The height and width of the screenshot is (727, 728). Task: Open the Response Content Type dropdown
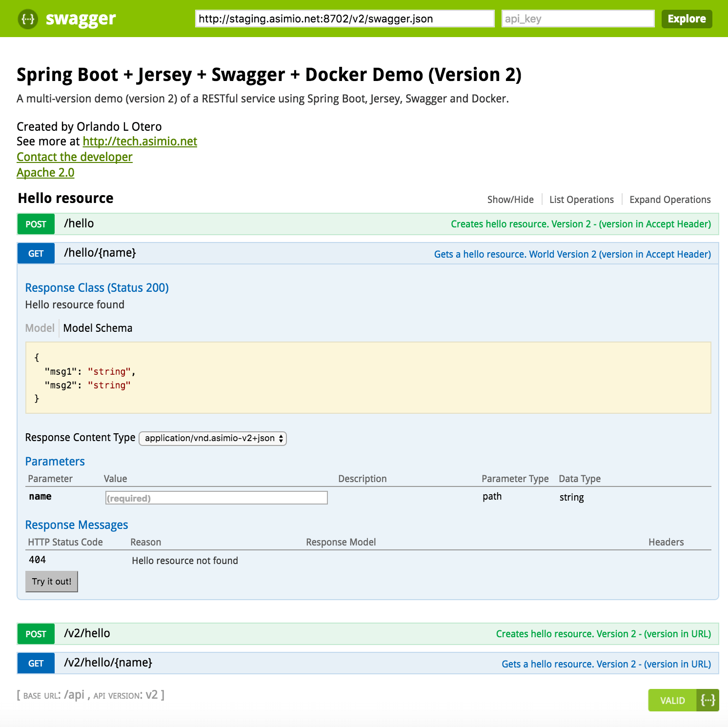coord(213,438)
